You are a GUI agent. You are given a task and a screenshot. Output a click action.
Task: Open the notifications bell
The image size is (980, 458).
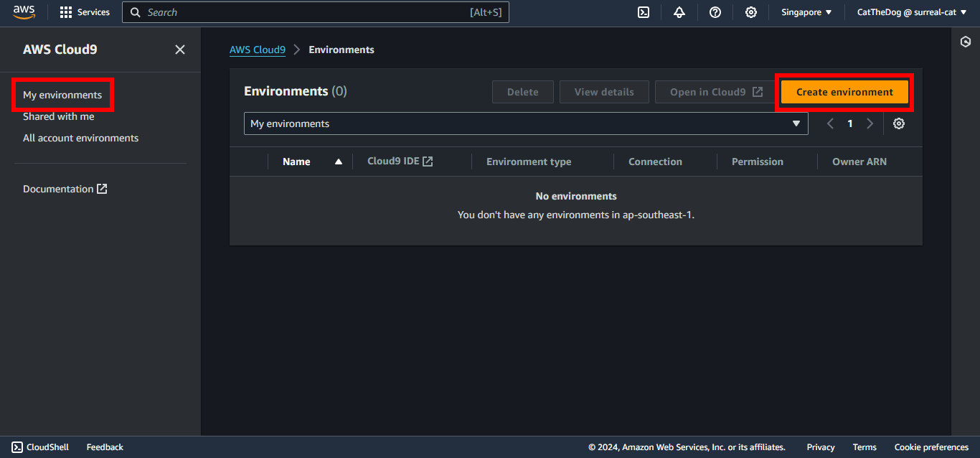tap(679, 12)
